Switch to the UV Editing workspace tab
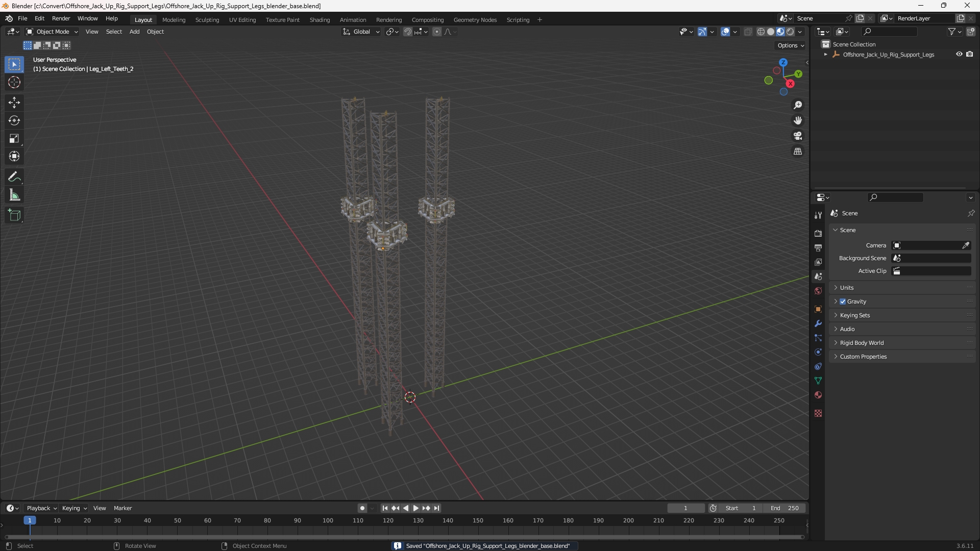 pos(242,20)
